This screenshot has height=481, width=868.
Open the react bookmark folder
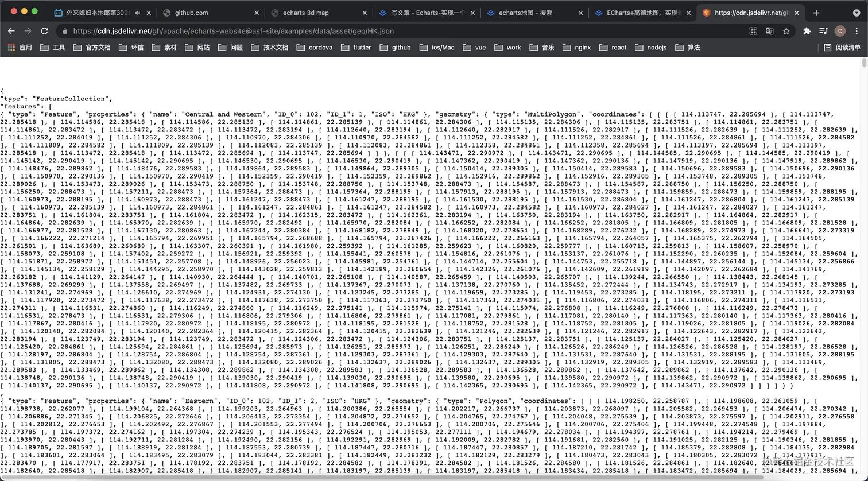click(x=613, y=48)
